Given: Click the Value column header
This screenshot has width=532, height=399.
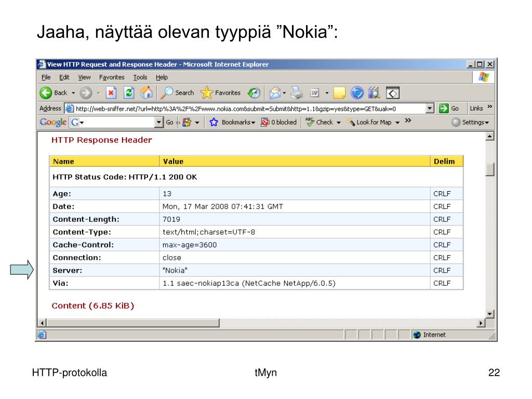Looking at the screenshot, I should [295, 162].
